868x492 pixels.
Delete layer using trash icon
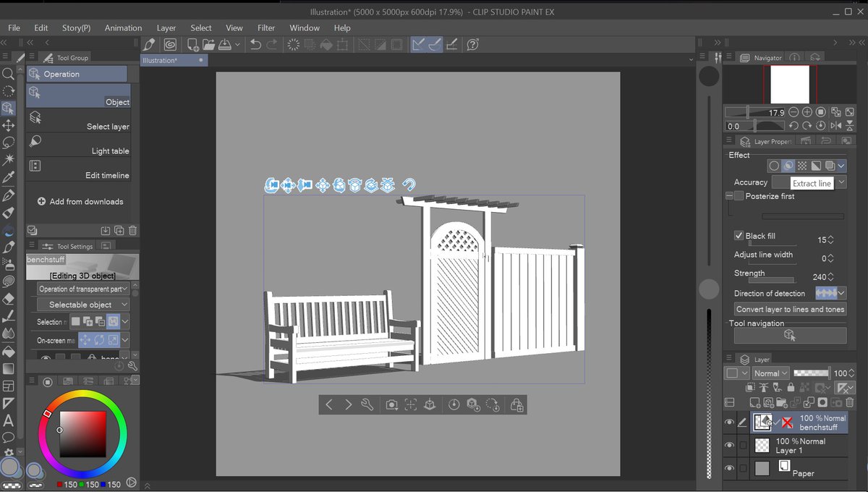click(850, 402)
